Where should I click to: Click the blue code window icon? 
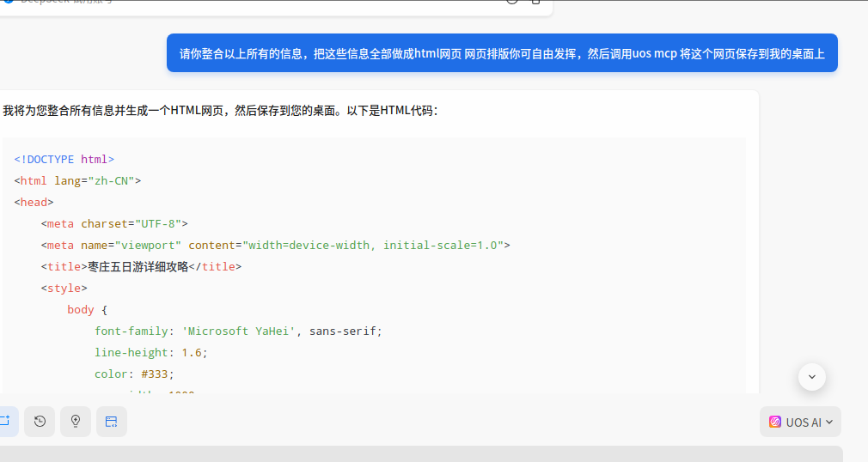pyautogui.click(x=111, y=422)
